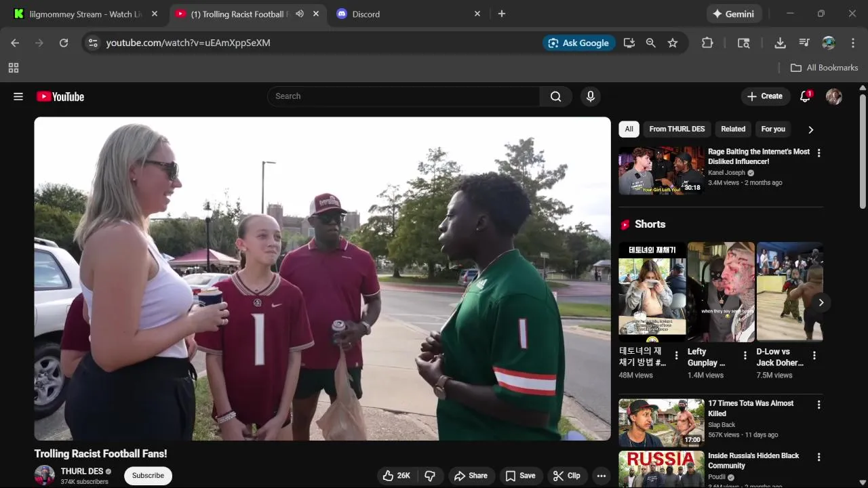Open the YouTube account avatar menu
This screenshot has height=488, width=868.
[x=833, y=96]
